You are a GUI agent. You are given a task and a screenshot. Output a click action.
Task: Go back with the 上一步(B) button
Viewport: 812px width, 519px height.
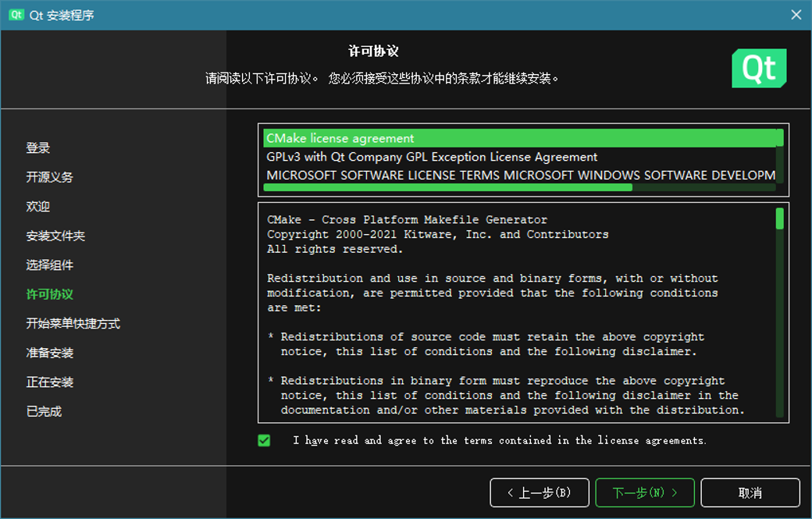tap(539, 492)
